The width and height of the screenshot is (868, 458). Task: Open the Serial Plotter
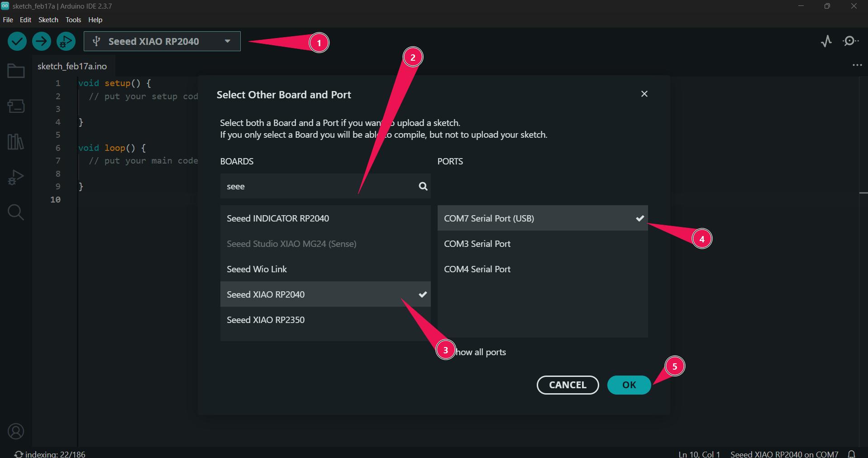coord(826,42)
